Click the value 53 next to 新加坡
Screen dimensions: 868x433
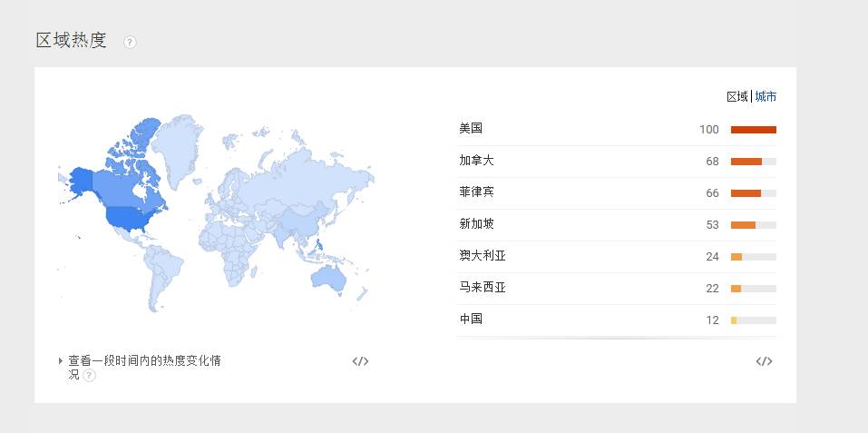pyautogui.click(x=712, y=225)
